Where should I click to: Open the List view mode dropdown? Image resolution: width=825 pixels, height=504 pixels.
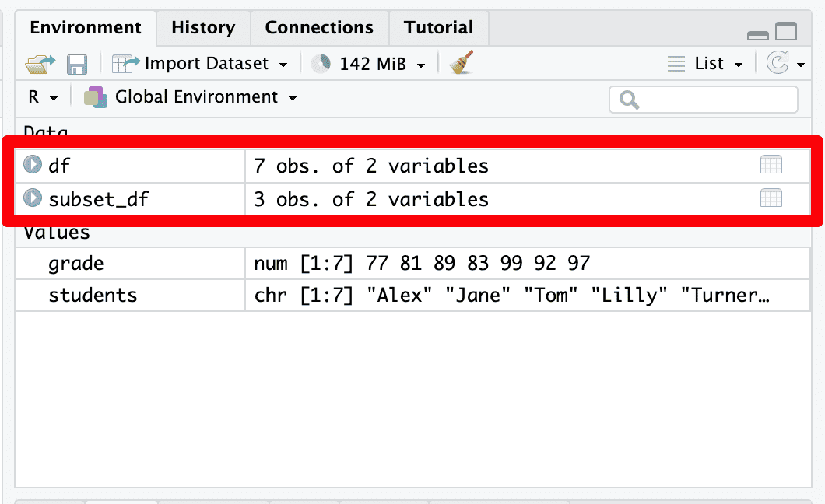pyautogui.click(x=707, y=64)
